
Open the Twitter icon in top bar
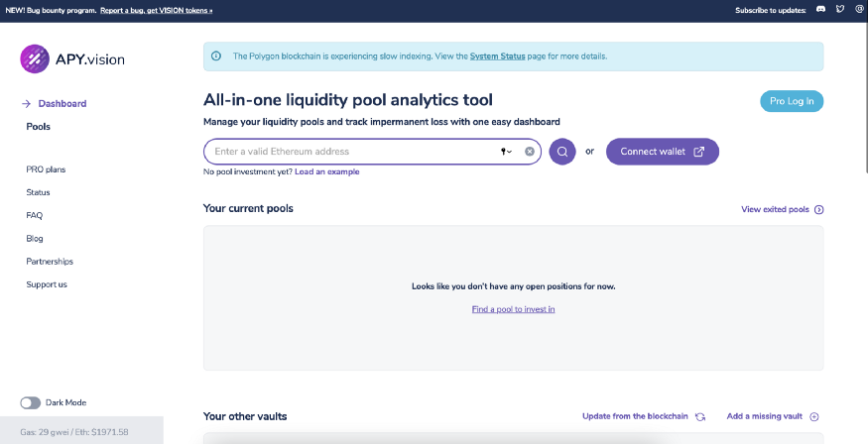tap(840, 9)
